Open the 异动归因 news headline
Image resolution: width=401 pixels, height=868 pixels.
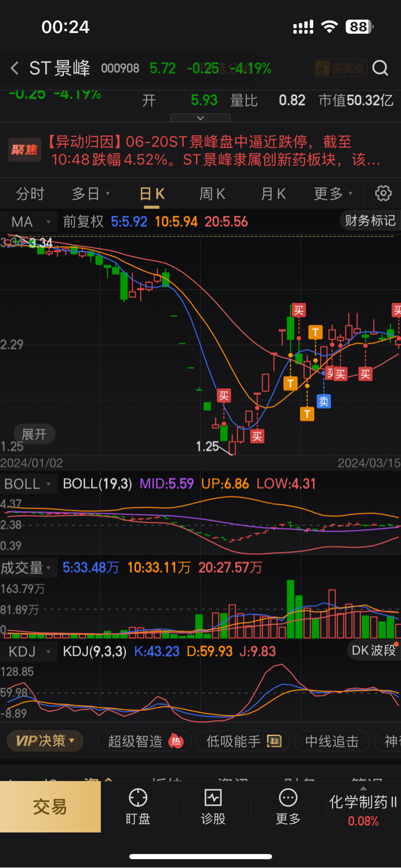click(215, 150)
